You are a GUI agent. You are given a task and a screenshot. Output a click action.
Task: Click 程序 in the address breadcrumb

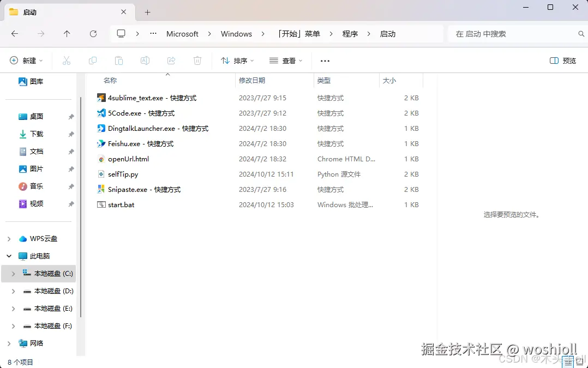pos(350,33)
